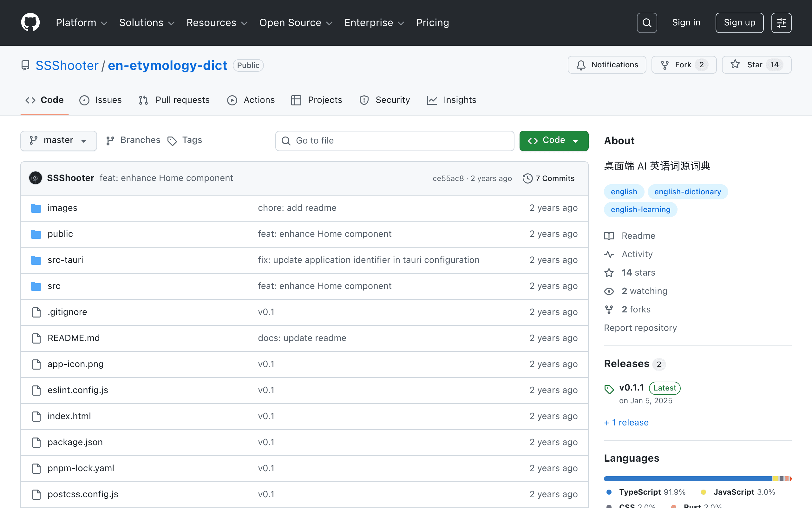Click the Activity pulse icon
This screenshot has height=508, width=812.
pos(609,254)
